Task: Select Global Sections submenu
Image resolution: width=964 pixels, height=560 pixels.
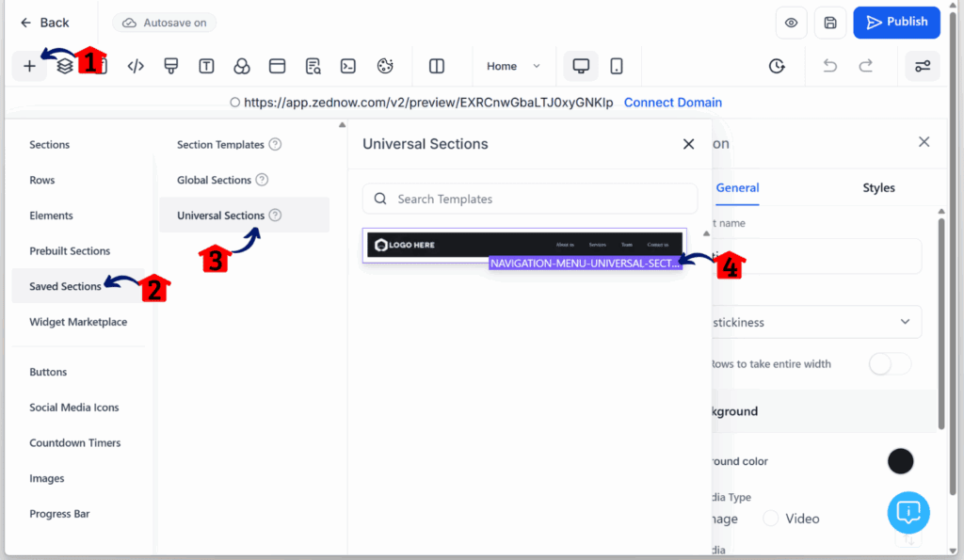Action: [214, 180]
